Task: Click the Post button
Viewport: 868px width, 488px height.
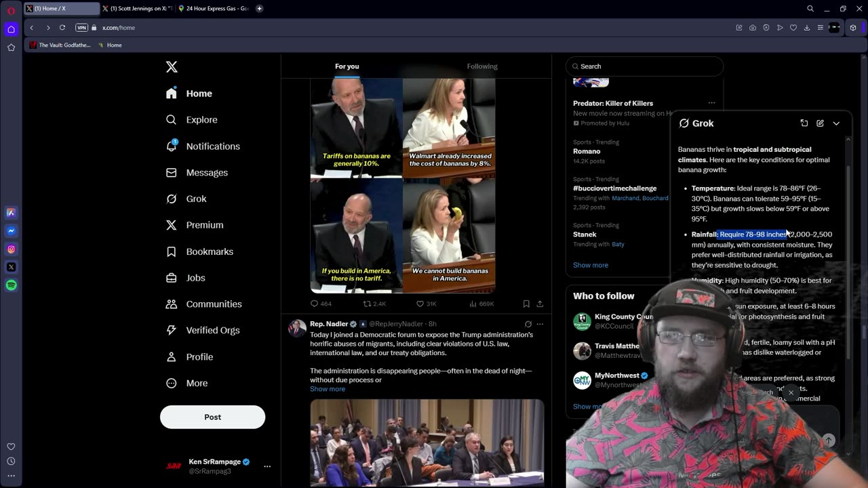Action: pyautogui.click(x=212, y=417)
